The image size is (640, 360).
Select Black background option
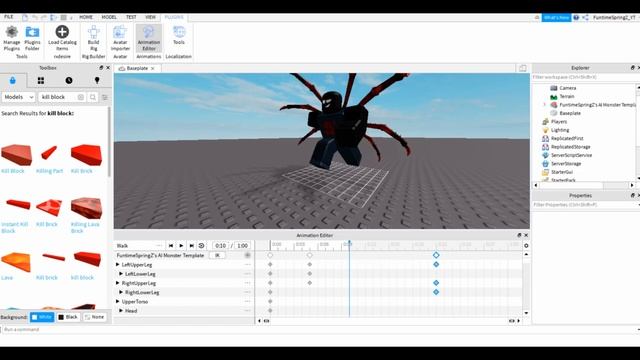click(68, 317)
